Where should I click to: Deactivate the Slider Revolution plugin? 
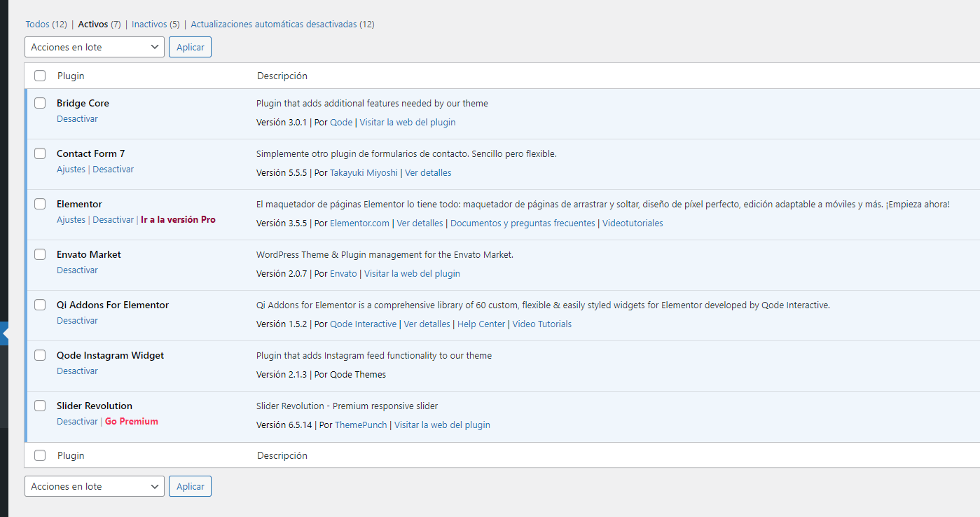[x=77, y=422]
